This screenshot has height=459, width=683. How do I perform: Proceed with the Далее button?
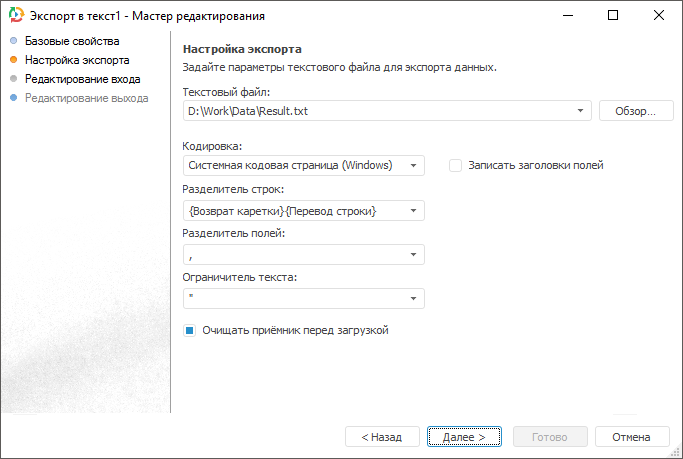tap(465, 437)
